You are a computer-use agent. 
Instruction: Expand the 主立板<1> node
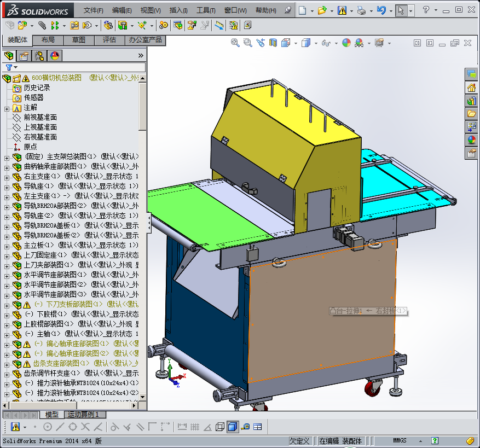7,246
